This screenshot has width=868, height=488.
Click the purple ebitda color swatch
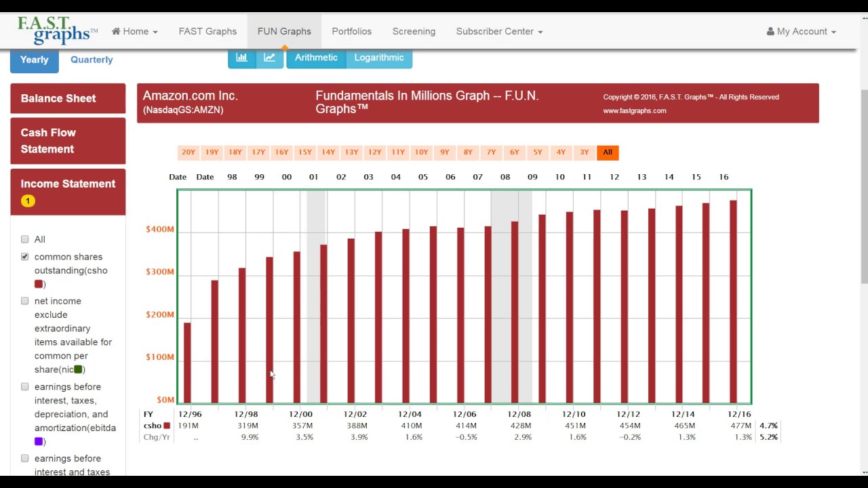tap(39, 441)
